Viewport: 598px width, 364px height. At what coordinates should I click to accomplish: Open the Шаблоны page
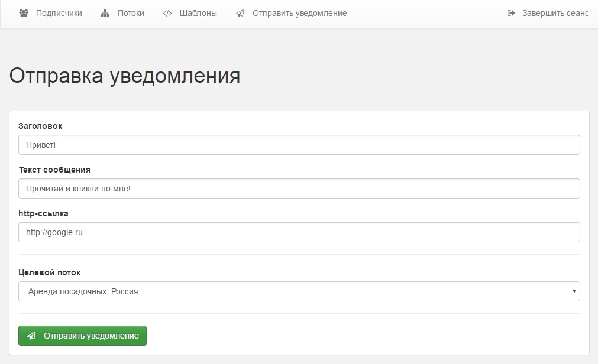[x=198, y=13]
